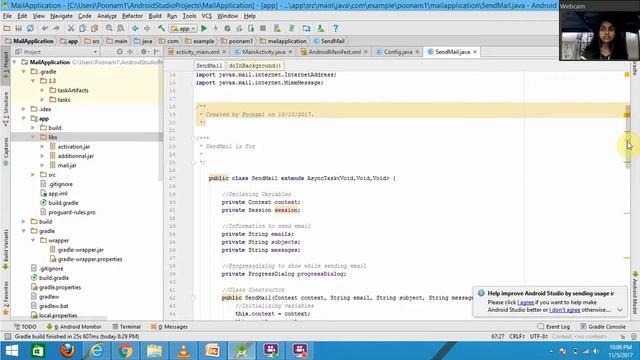This screenshot has height=360, width=640.
Task: Click Collapse All icon in Project panel
Action: coord(130,52)
